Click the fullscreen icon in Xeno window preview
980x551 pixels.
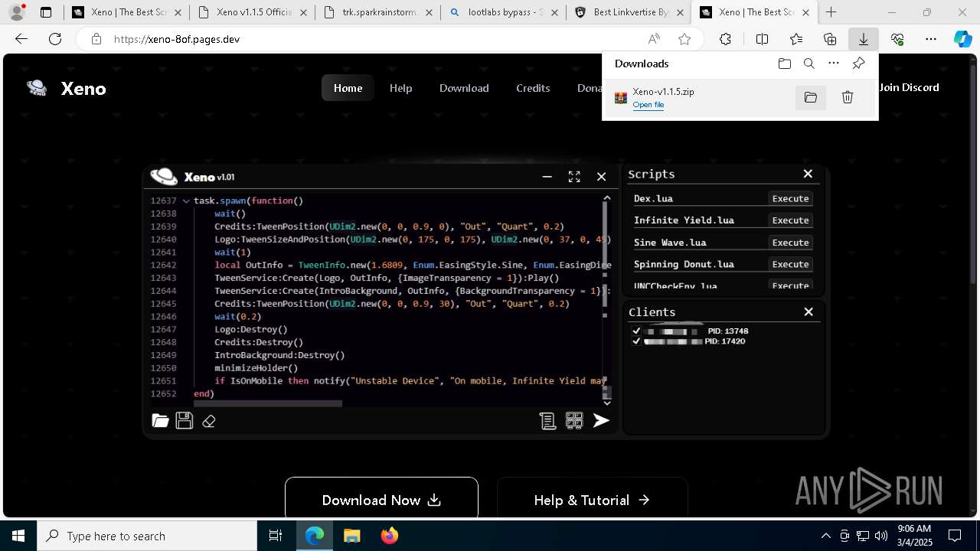(x=574, y=177)
